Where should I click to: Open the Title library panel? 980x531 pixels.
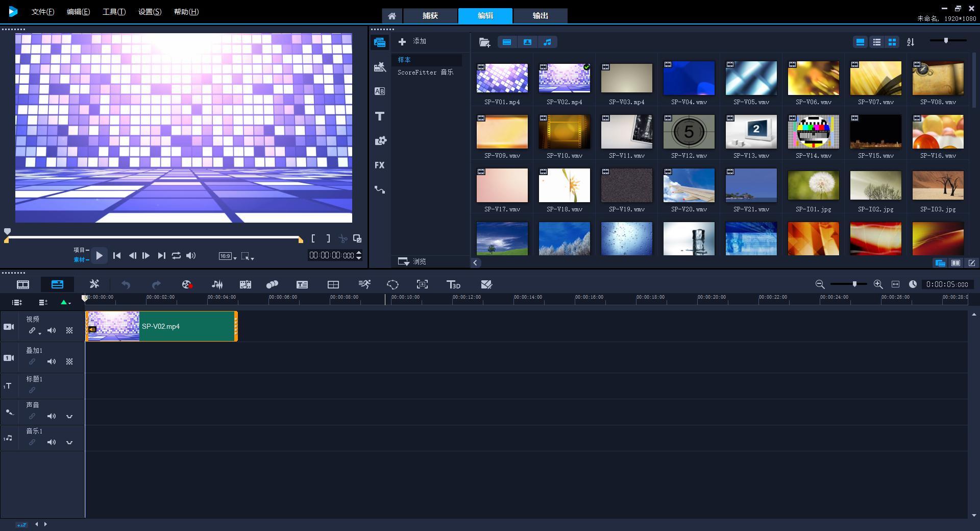click(x=379, y=116)
